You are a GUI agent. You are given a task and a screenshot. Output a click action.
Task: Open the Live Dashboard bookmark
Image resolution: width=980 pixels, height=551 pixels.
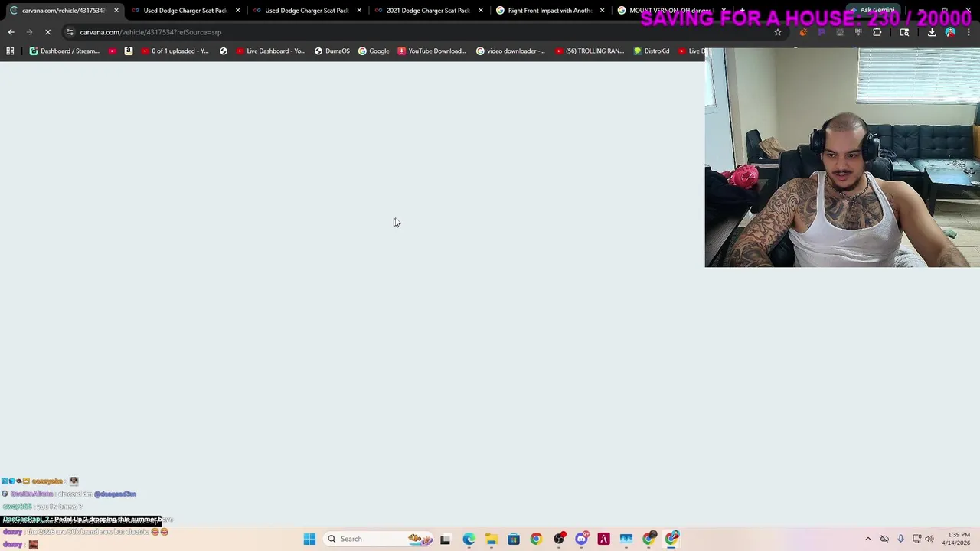[270, 51]
